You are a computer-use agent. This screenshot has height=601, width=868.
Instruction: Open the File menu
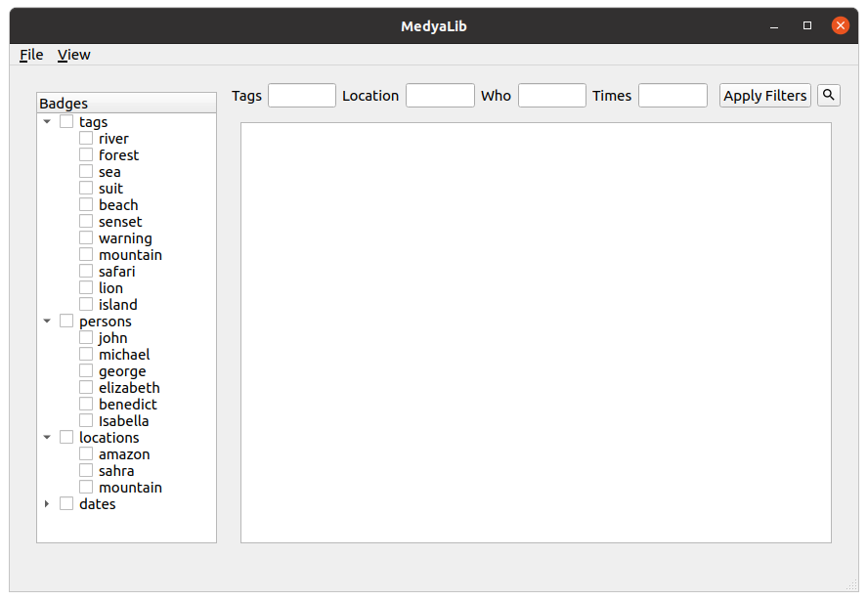click(x=31, y=55)
